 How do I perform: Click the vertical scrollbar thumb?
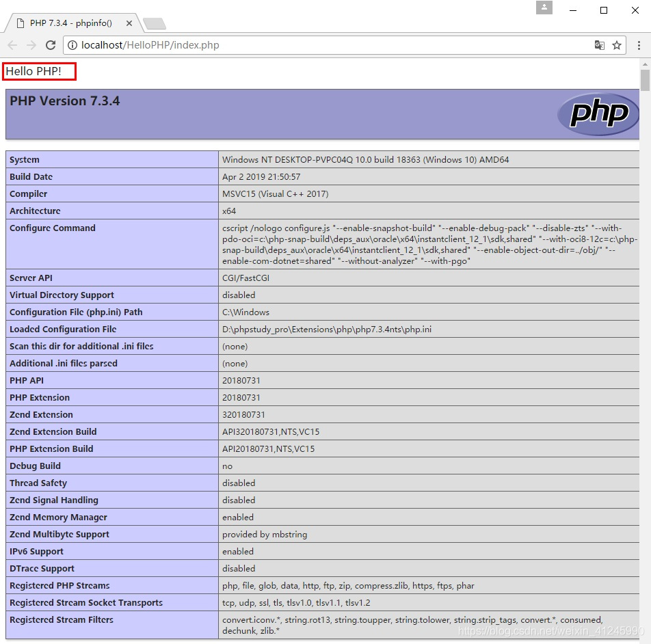pos(645,81)
